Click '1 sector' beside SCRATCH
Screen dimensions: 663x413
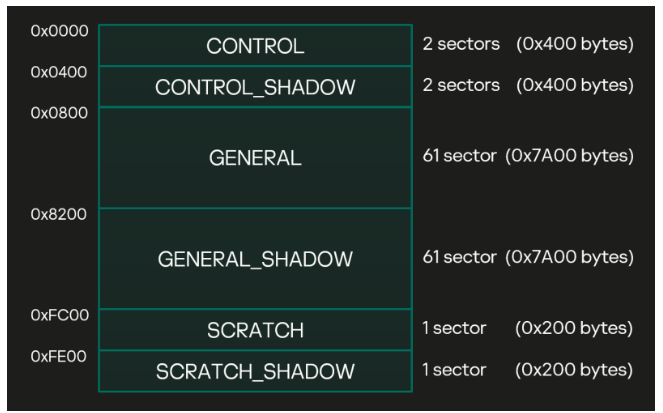click(x=455, y=328)
